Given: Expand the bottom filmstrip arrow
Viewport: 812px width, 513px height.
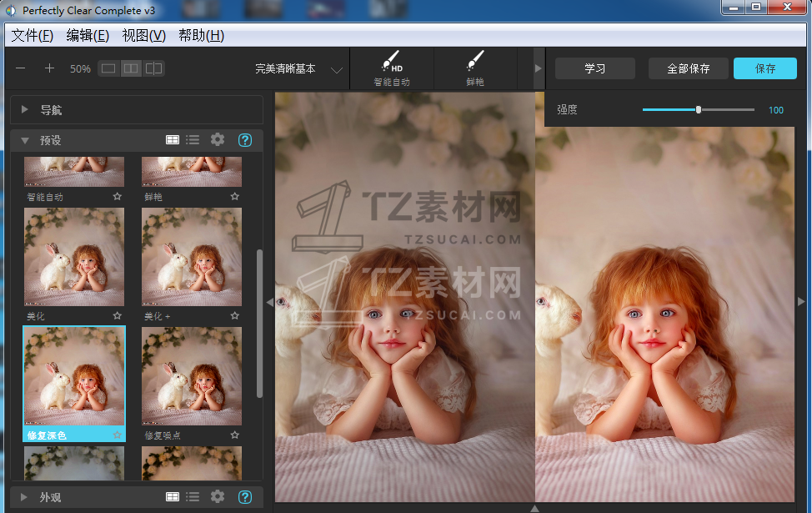Looking at the screenshot, I should tap(535, 509).
